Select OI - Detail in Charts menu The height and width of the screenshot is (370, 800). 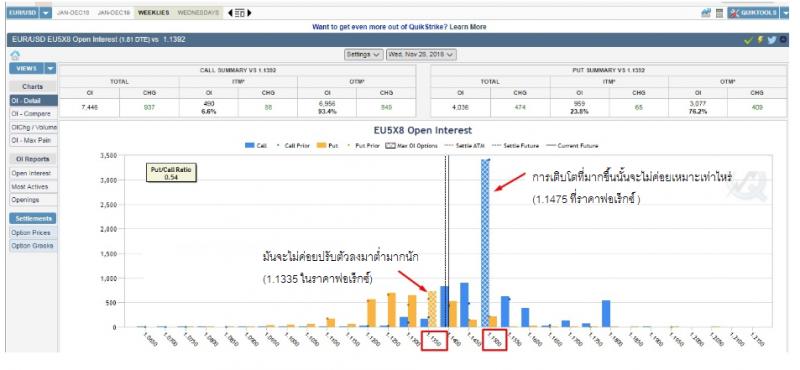coord(33,101)
